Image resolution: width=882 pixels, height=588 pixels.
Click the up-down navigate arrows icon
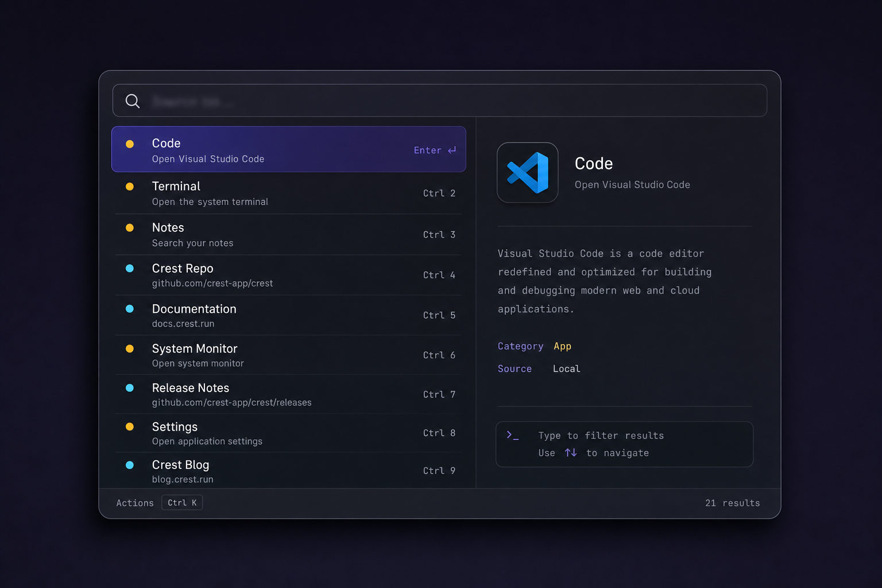click(571, 452)
